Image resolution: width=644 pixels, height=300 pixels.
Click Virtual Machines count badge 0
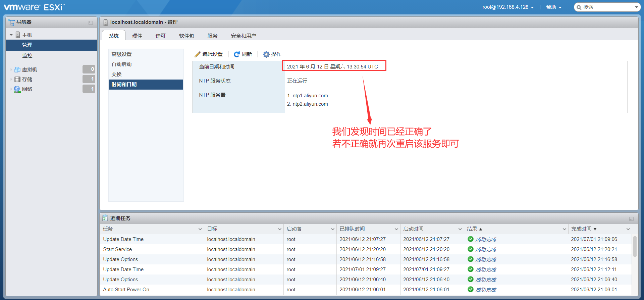89,69
